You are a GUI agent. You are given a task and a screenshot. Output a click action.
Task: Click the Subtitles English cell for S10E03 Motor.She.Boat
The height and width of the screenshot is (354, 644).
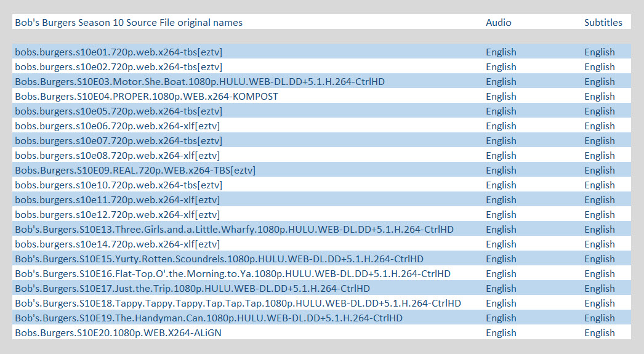599,82
